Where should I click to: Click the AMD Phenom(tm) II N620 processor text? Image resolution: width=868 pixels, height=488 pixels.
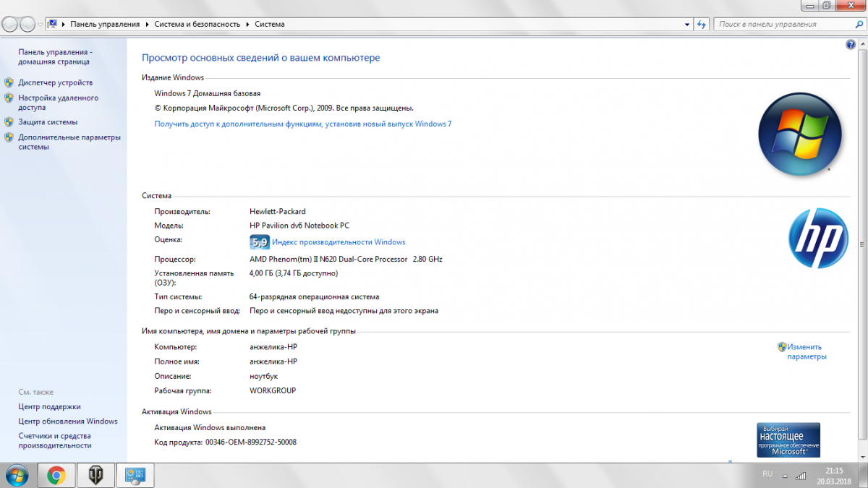click(x=346, y=259)
